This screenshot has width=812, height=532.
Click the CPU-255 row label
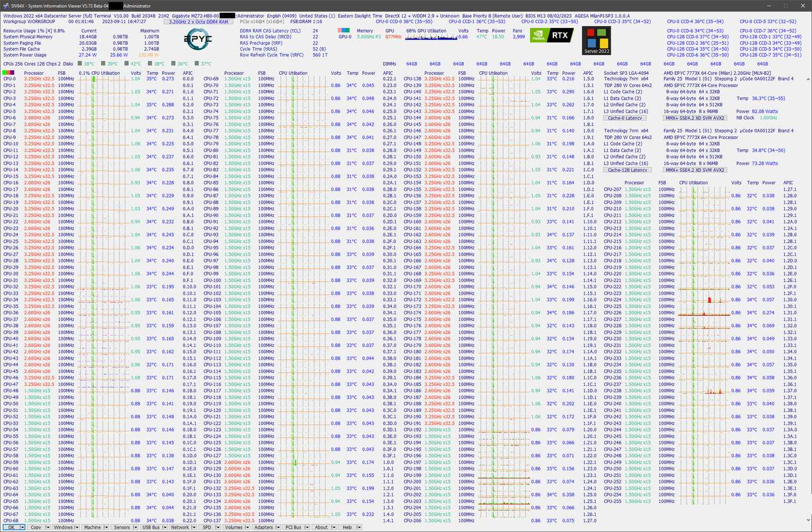coord(612,501)
